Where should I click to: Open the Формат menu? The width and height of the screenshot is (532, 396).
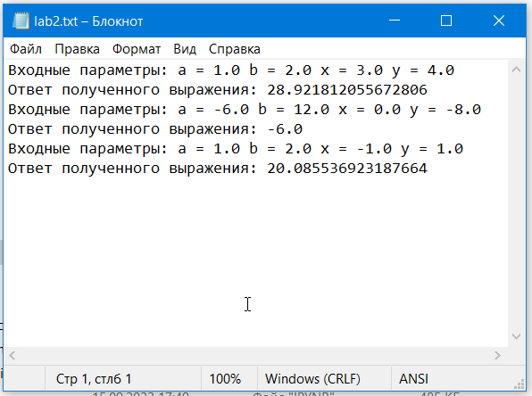[137, 49]
